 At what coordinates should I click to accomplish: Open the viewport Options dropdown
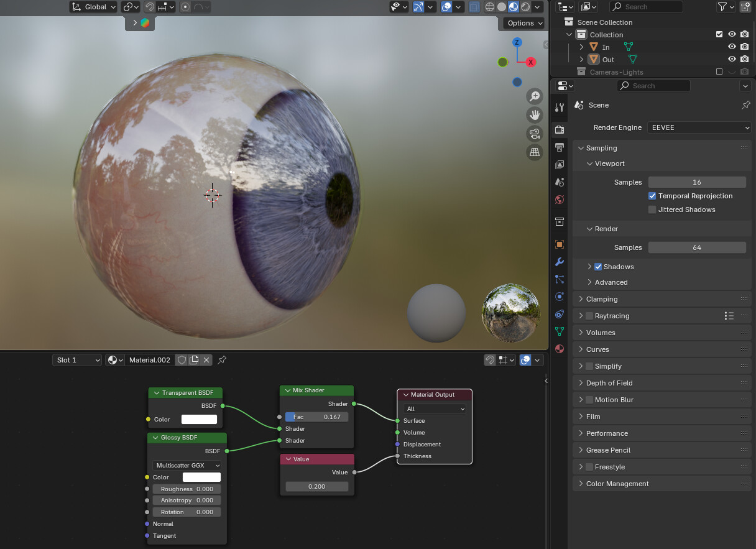coord(525,23)
